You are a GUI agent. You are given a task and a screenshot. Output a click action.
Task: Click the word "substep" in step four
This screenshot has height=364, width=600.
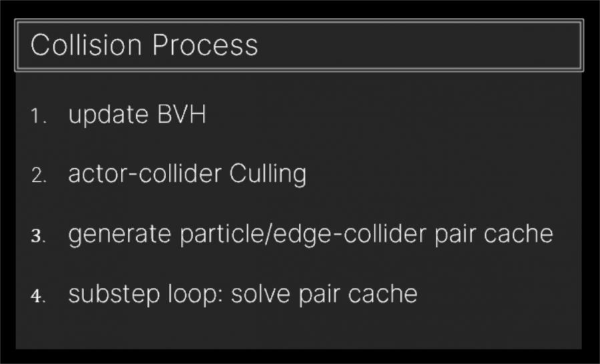[x=111, y=295]
